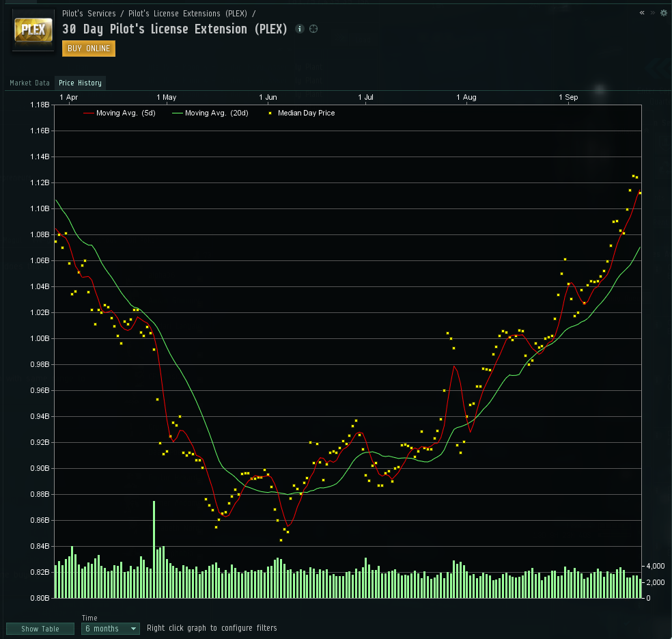This screenshot has width=672, height=639.
Task: Click the '1 Apr' date axis label
Action: [68, 97]
